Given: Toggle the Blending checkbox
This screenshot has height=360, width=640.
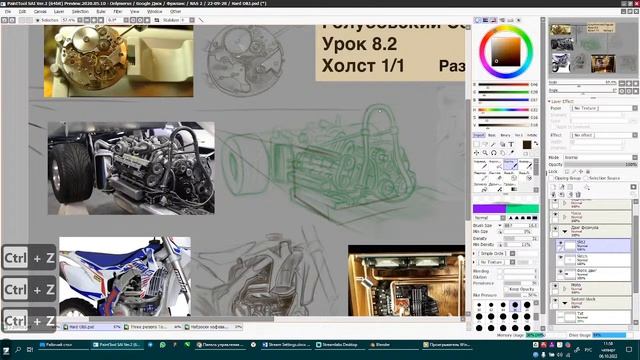Looking at the screenshot, I should (500, 271).
